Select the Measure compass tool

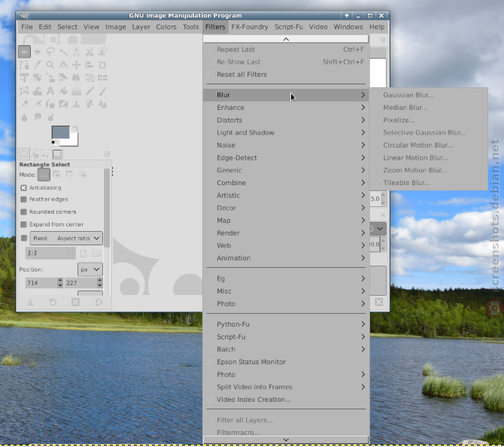[x=63, y=65]
